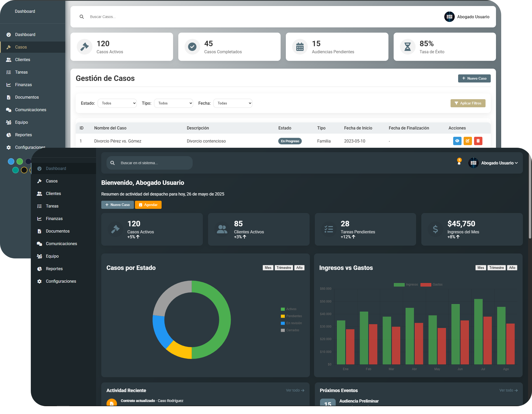
Task: Open Comunicaciones via its sidebar icon
Action: (39, 244)
